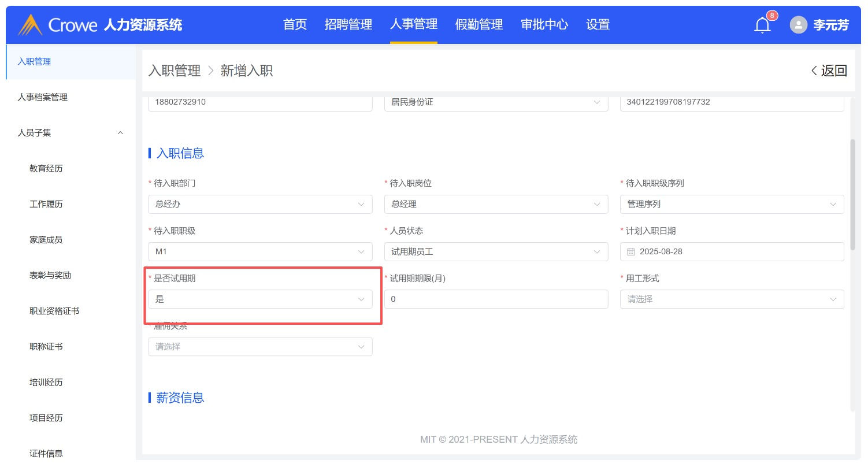Go to the 假勤管理 menu
This screenshot has height=467, width=868.
[x=478, y=24]
